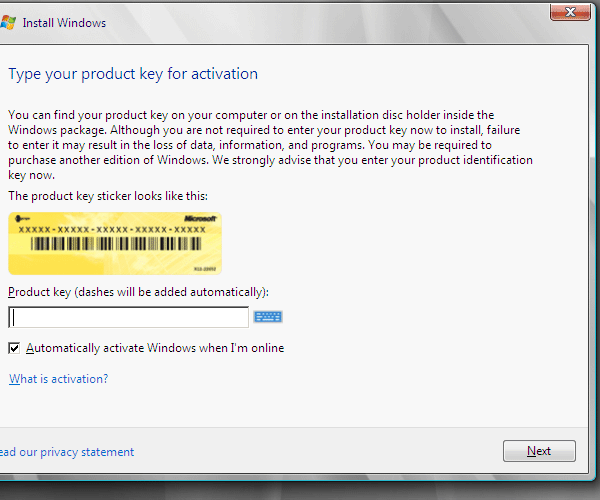The width and height of the screenshot is (600, 500).
Task: Click text The product key sticker looks like this
Action: [108, 196]
